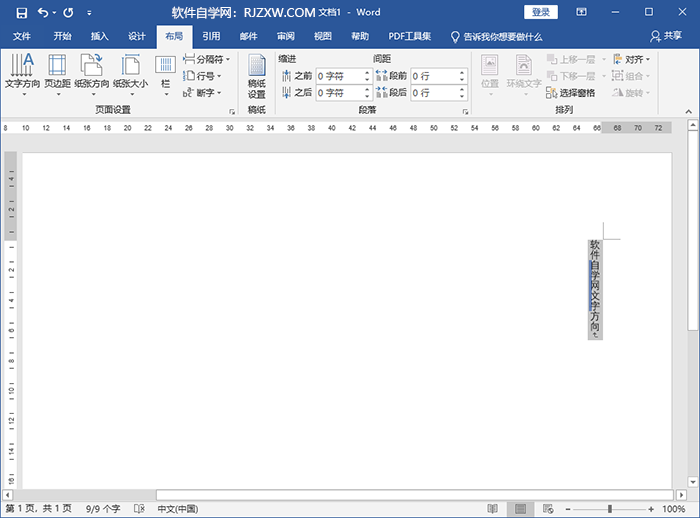Open the 栏 columns tool
Image resolution: width=700 pixels, height=518 pixels.
click(x=166, y=75)
